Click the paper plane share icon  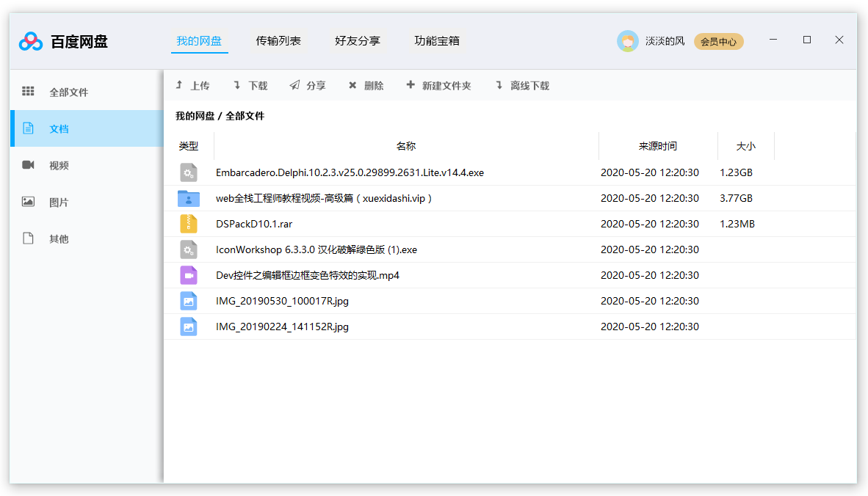pyautogui.click(x=294, y=85)
